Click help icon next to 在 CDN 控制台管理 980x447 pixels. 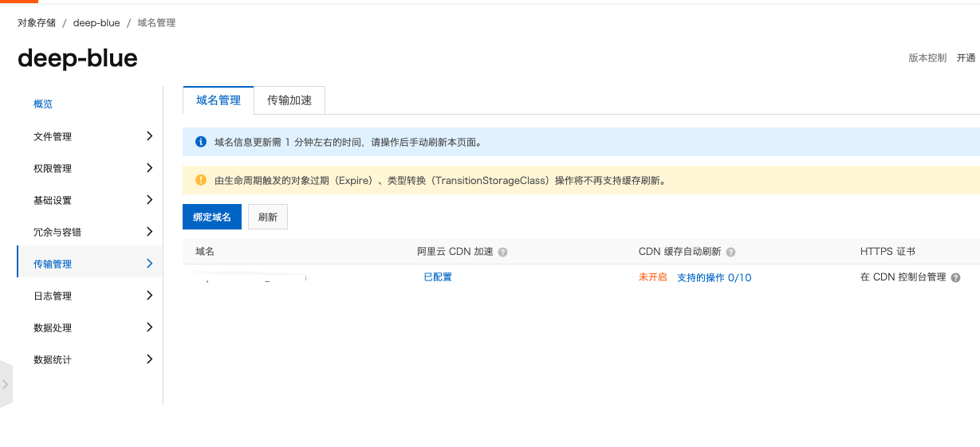click(955, 278)
